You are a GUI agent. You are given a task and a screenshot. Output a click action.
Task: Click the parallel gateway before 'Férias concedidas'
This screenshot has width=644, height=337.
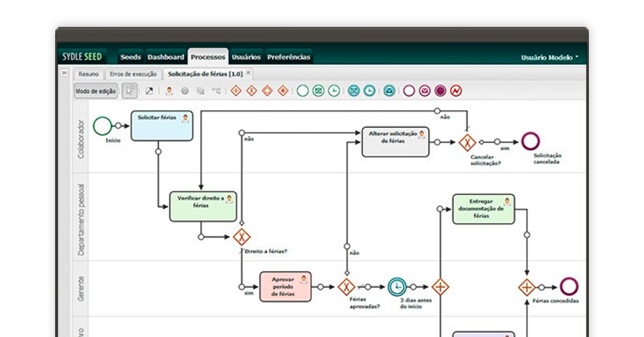pos(526,287)
